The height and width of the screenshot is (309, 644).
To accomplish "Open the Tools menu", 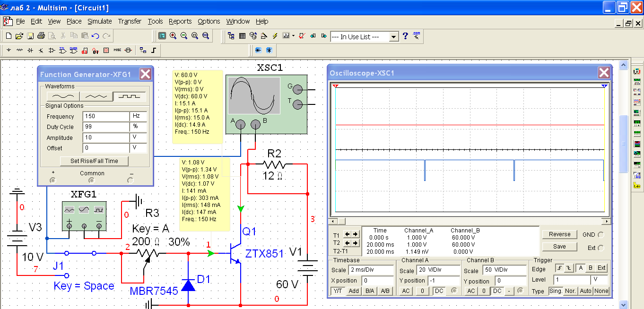I will [155, 21].
